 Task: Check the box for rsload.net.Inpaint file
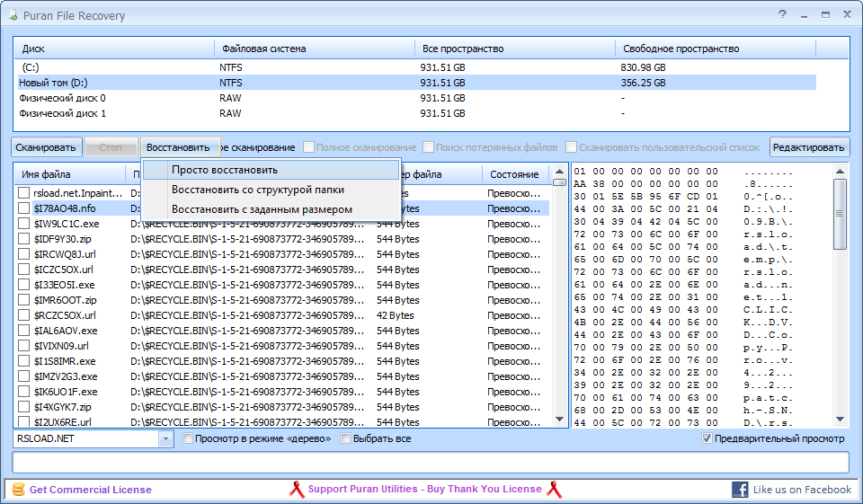pos(23,193)
